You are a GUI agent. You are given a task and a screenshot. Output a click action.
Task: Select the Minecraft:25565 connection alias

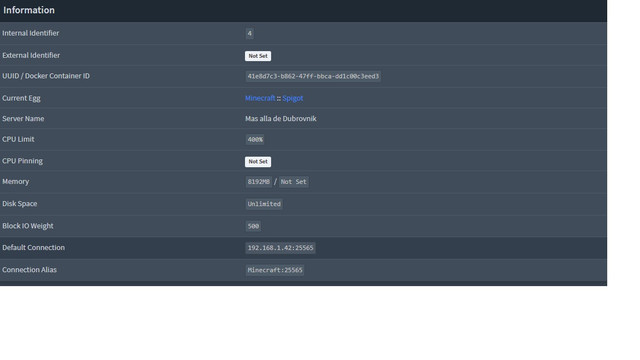(x=275, y=270)
